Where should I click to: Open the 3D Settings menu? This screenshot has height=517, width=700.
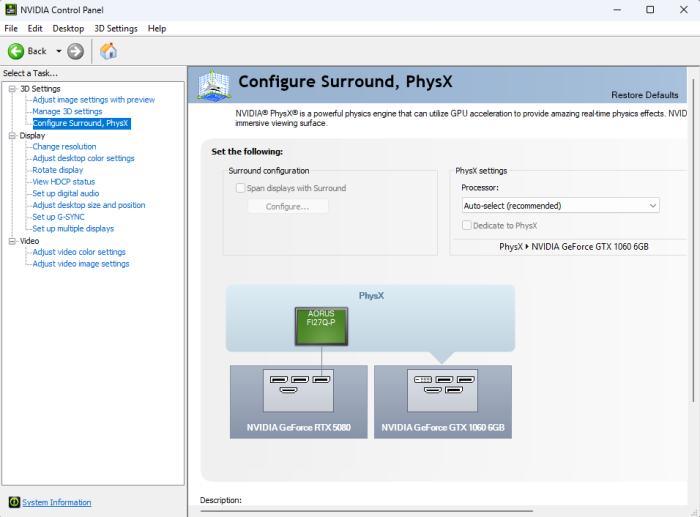pos(115,28)
